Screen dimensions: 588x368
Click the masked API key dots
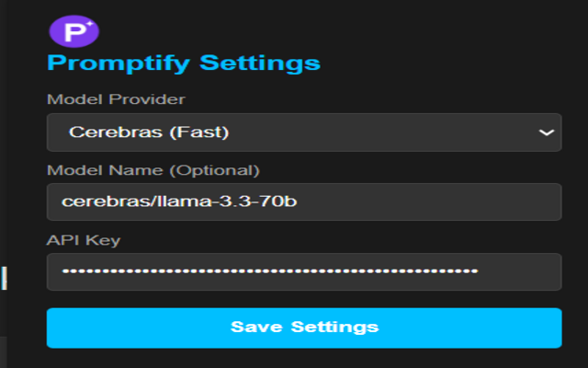[269, 271]
